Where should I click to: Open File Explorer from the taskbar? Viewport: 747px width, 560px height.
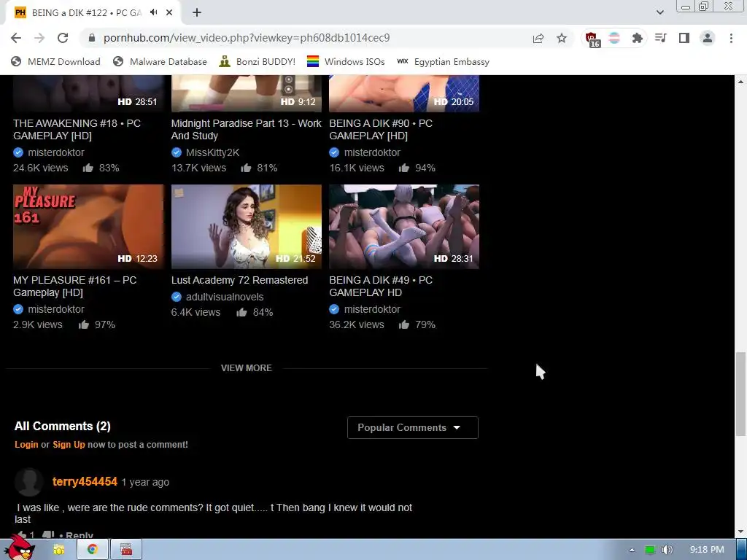(x=59, y=550)
